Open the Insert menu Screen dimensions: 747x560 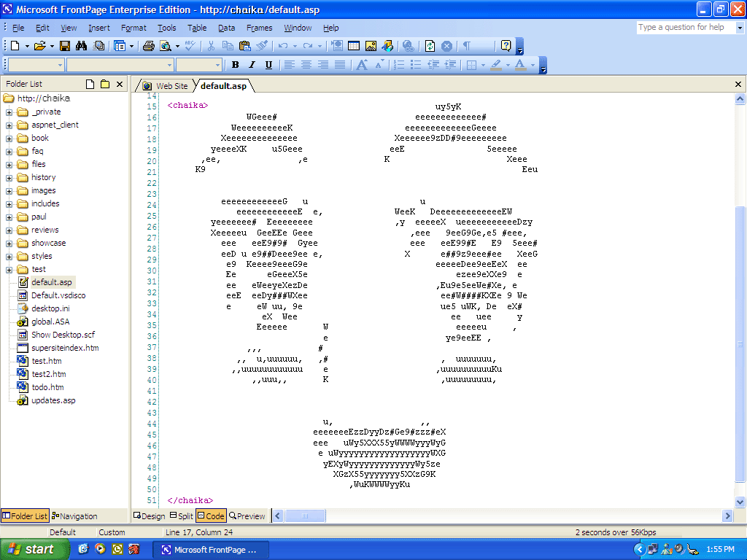point(99,28)
